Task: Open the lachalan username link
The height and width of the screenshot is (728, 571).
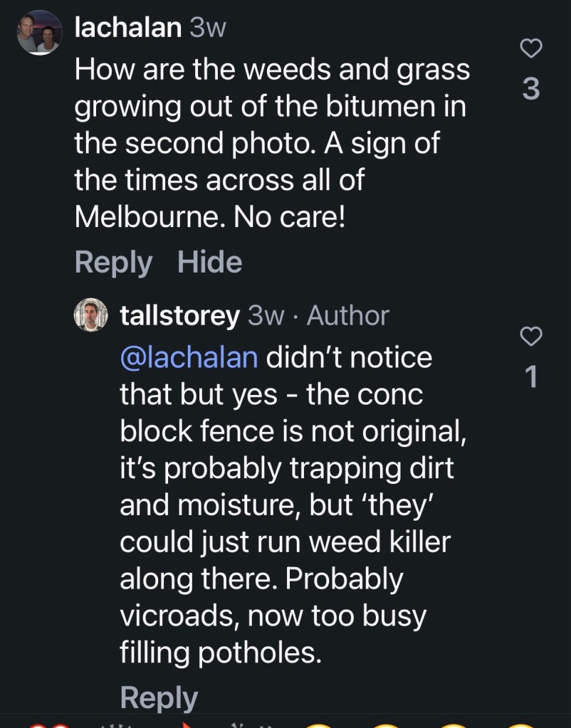Action: pos(127,28)
